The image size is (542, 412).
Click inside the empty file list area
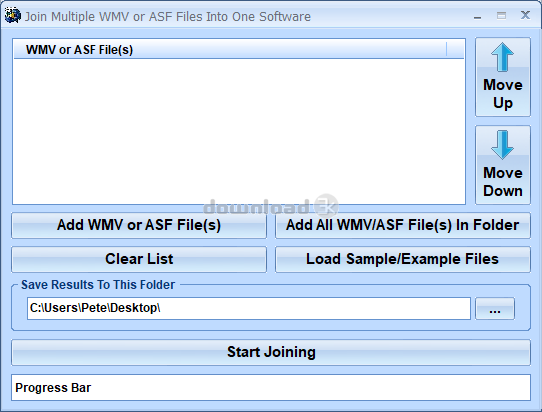(239, 131)
